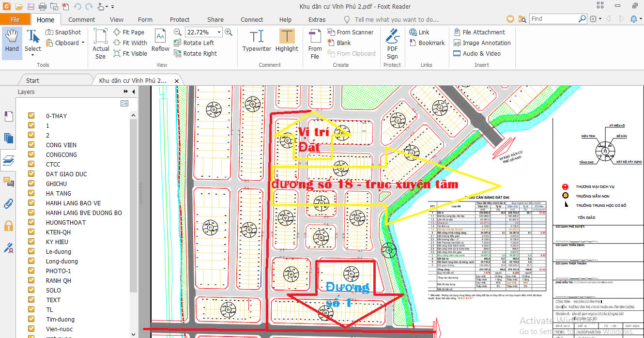
Task: Switch to the Form tab
Action: 145,19
